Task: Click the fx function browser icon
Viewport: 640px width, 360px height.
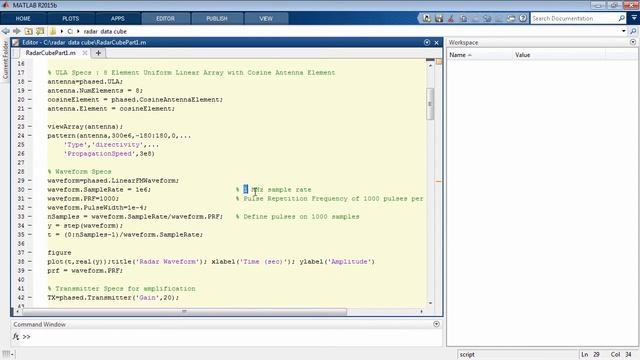Action: pos(16,337)
